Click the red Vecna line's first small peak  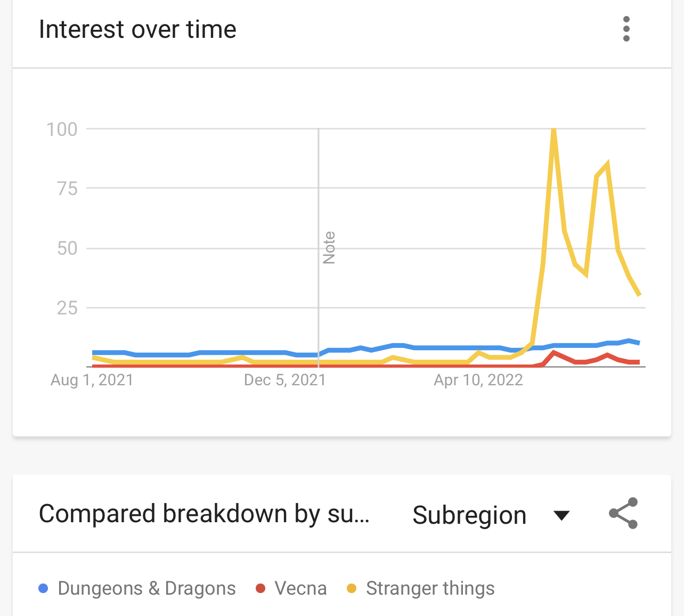[x=555, y=352]
